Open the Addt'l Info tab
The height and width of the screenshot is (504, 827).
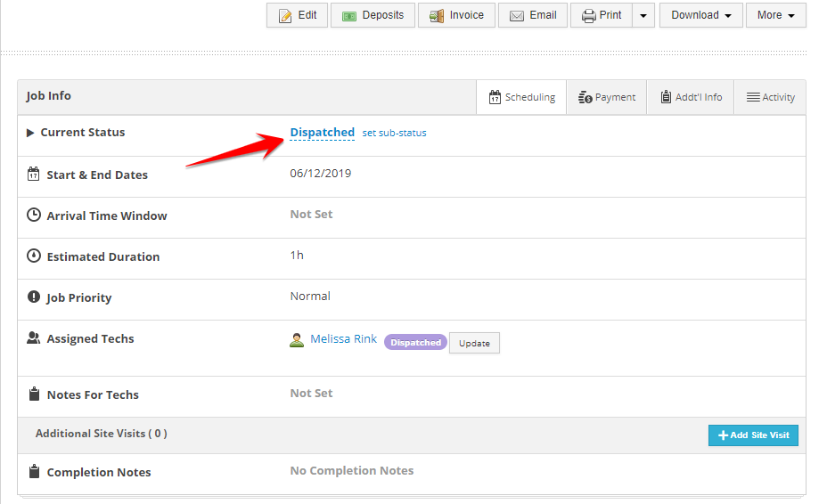tap(691, 97)
